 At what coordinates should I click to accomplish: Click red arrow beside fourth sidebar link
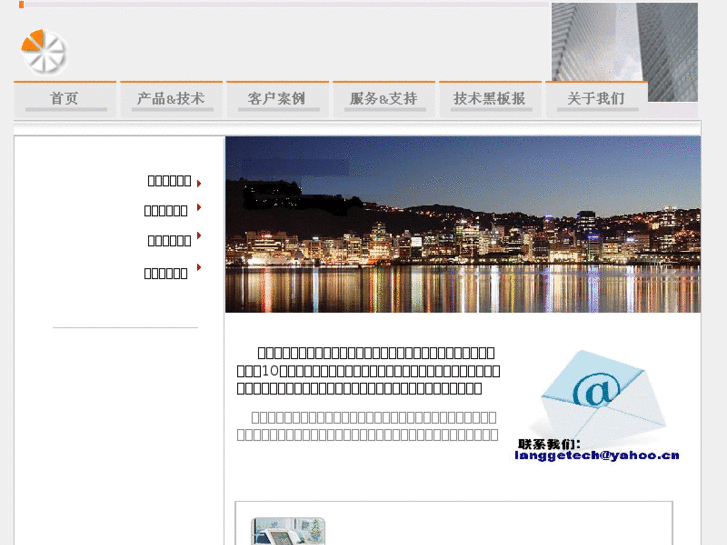click(199, 267)
